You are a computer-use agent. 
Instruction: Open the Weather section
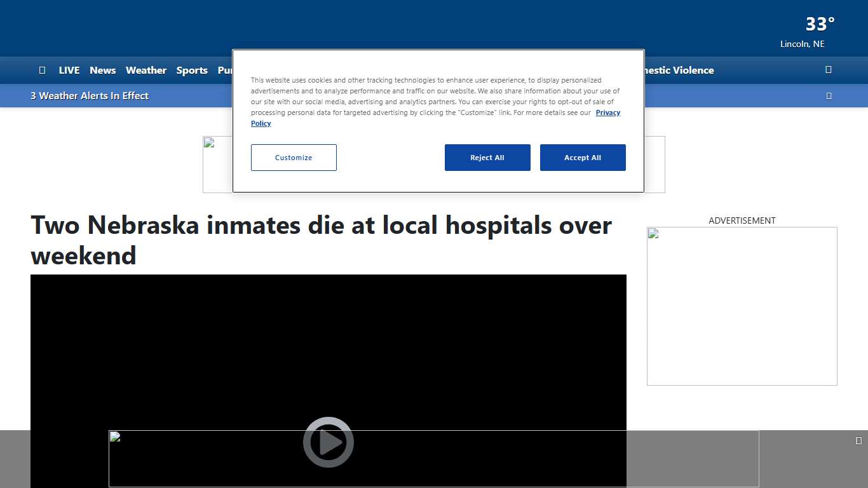[x=146, y=70]
